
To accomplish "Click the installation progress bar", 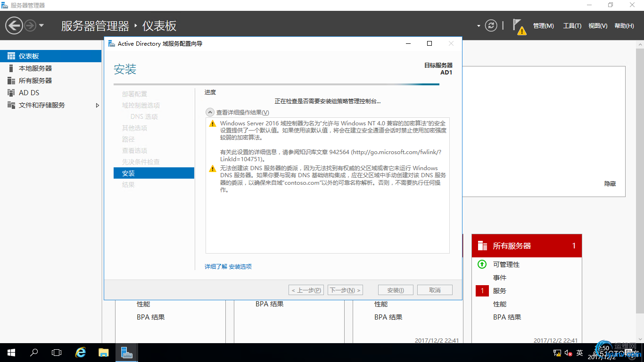I will 276,84.
